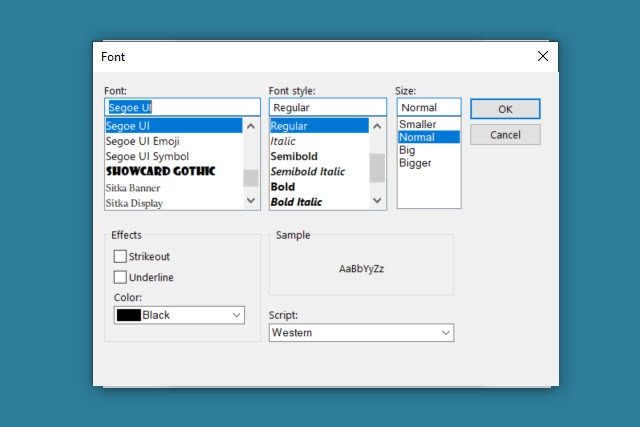Select Bold Italic font style

(319, 202)
